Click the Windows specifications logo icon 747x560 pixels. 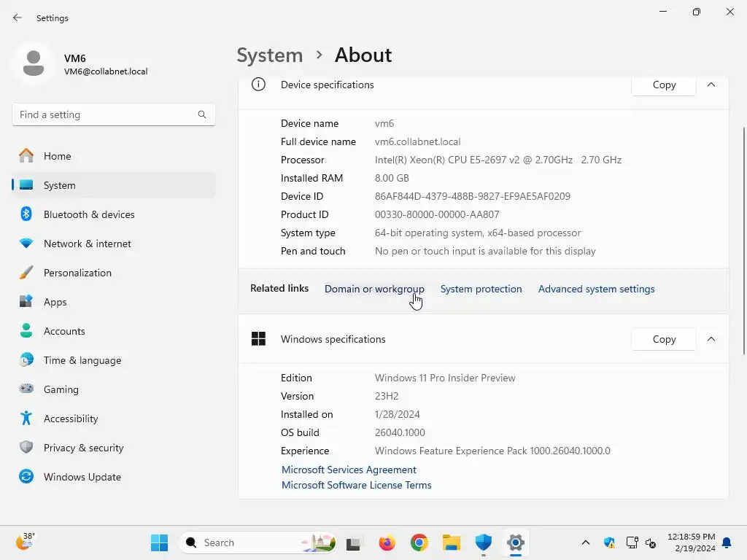tap(258, 338)
